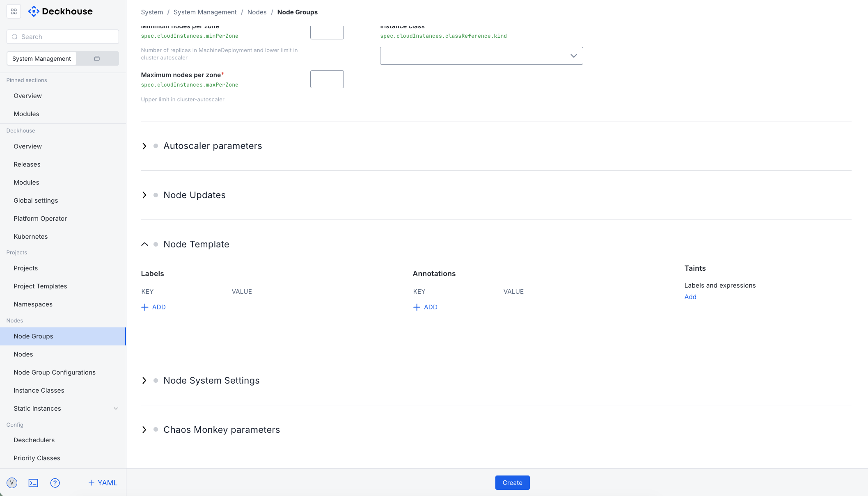Viewport: 868px width, 496px height.
Task: Open the user avatar V icon
Action: pos(12,483)
